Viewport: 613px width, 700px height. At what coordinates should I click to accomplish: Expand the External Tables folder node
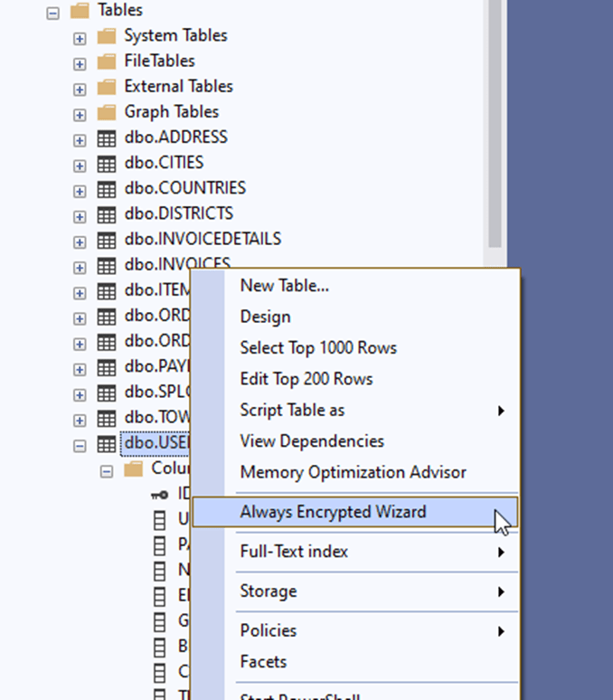80,87
